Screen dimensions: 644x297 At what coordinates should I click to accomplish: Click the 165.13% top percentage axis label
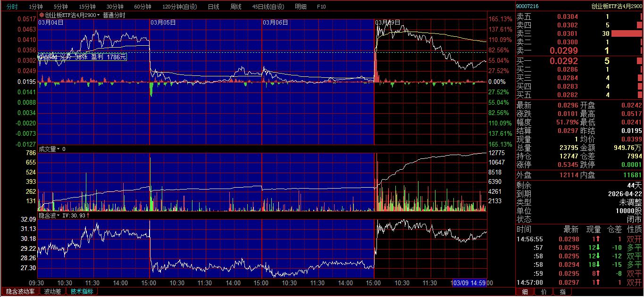pos(500,19)
